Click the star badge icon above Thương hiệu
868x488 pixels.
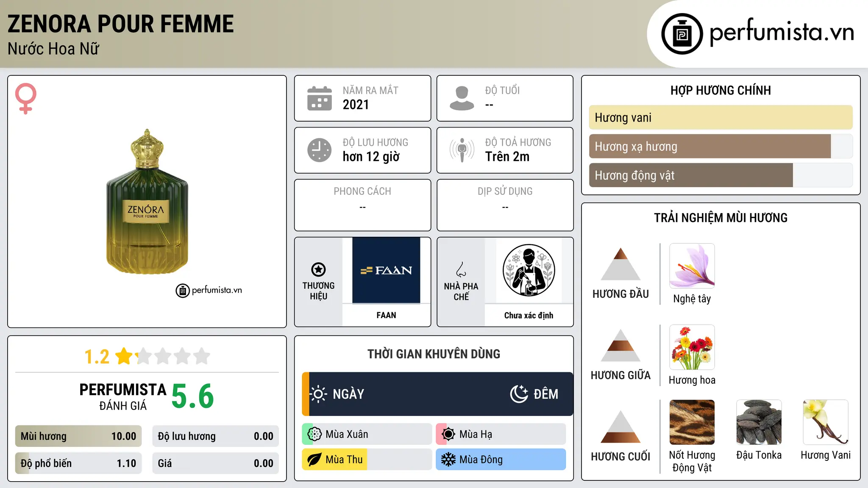(318, 269)
